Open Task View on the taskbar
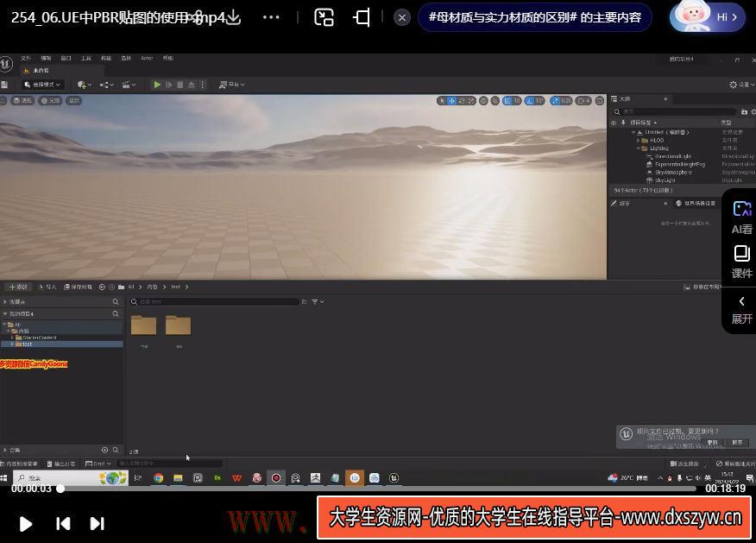Screen dimensions: 756x543 [138, 478]
